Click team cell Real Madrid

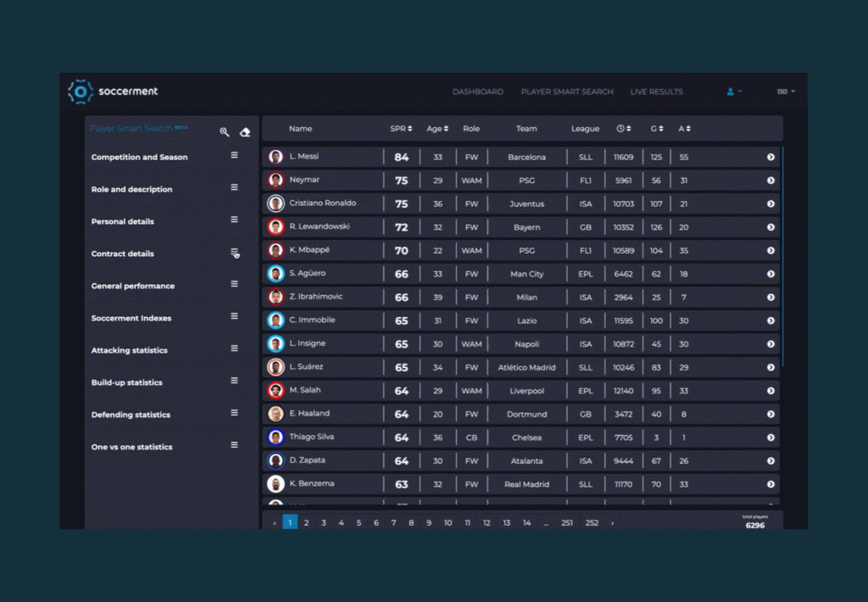click(526, 485)
